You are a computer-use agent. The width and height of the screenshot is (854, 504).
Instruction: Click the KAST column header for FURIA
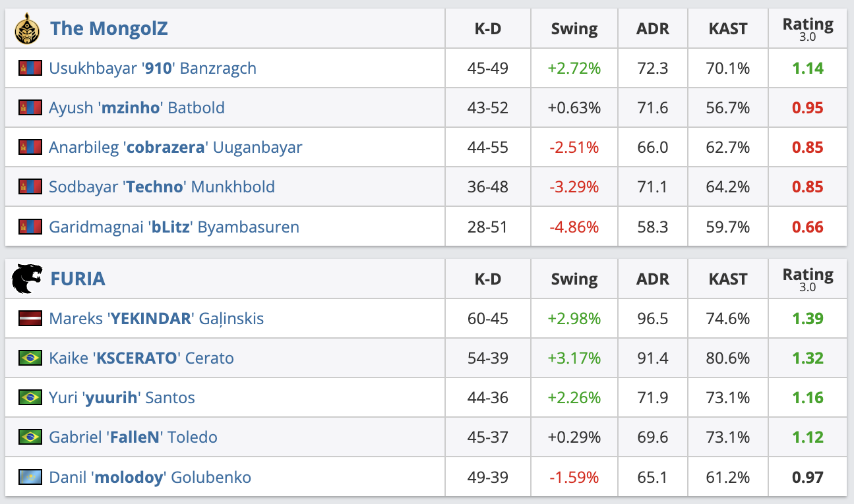727,279
